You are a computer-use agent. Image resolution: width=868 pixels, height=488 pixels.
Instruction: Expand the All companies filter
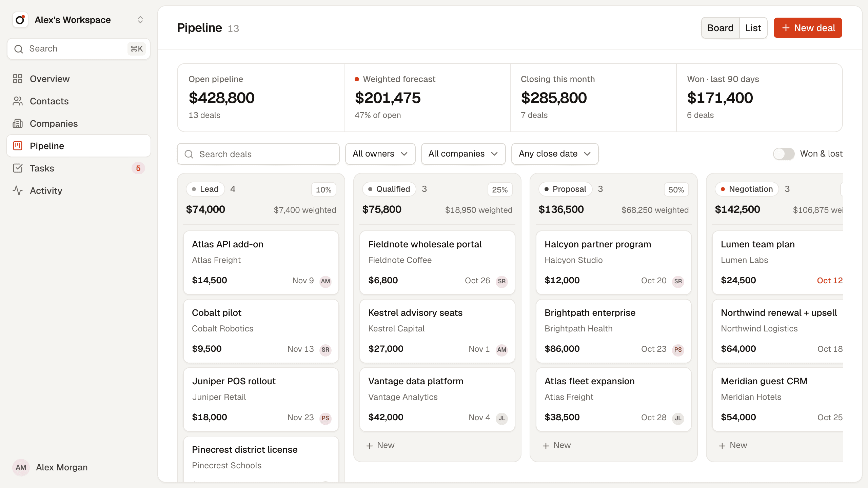[463, 154]
